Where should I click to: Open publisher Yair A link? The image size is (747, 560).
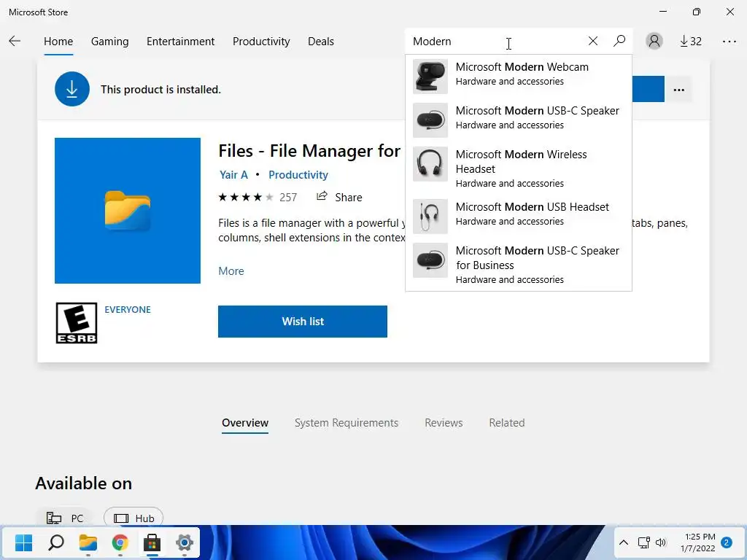coord(233,175)
